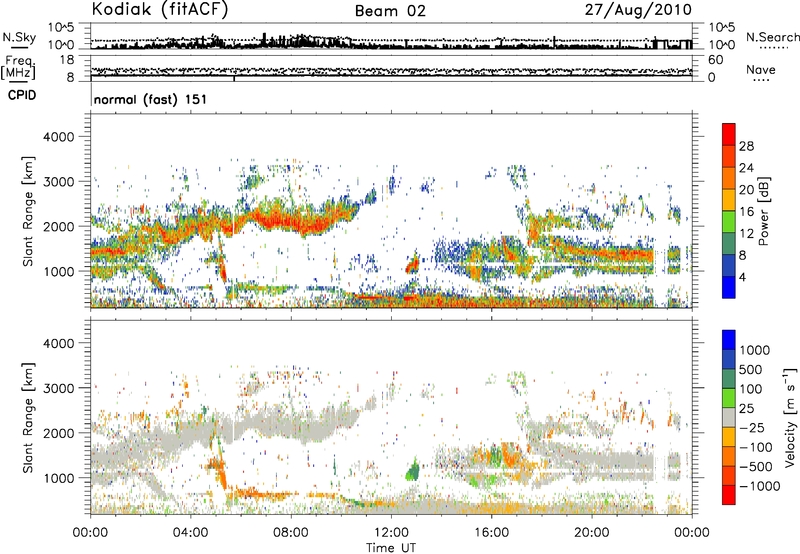Click the "2000" tick in the power panel
This screenshot has height=554, width=800.
click(x=58, y=226)
